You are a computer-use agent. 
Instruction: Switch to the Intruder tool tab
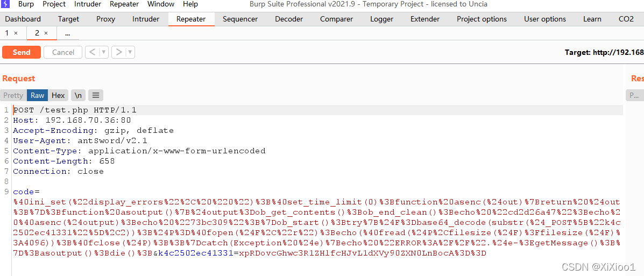click(146, 19)
